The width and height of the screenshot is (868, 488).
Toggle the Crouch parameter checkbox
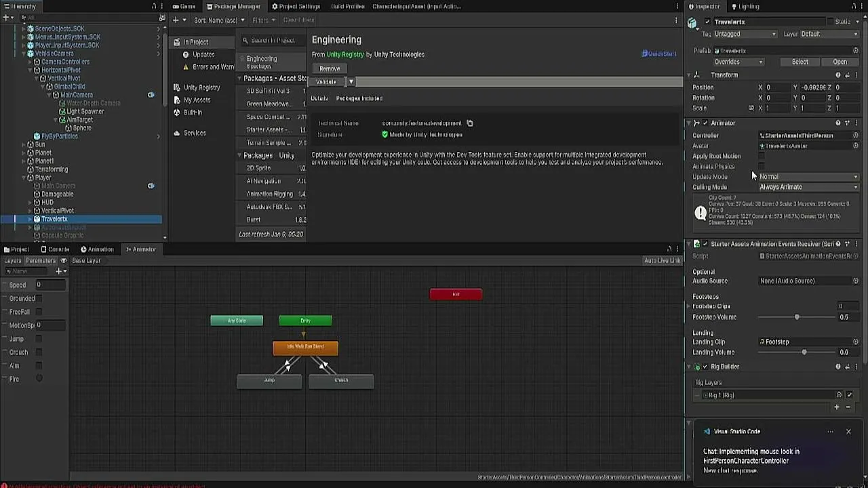click(x=39, y=352)
